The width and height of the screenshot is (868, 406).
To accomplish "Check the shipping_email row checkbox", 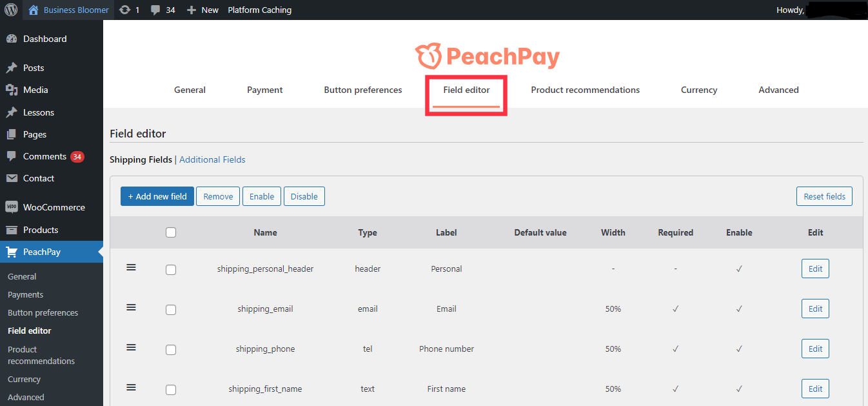I will 171,310.
